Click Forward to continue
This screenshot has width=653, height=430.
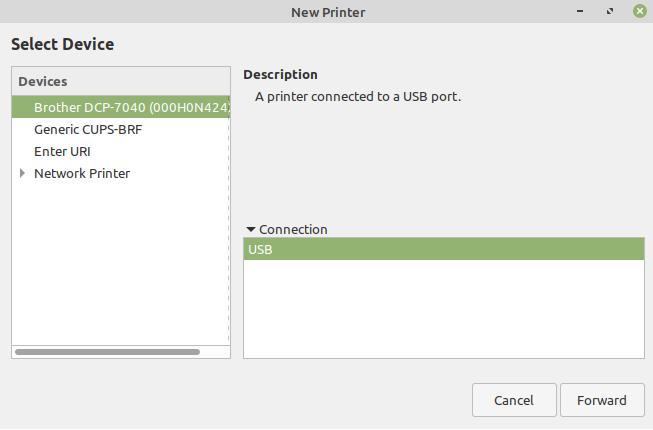click(601, 400)
